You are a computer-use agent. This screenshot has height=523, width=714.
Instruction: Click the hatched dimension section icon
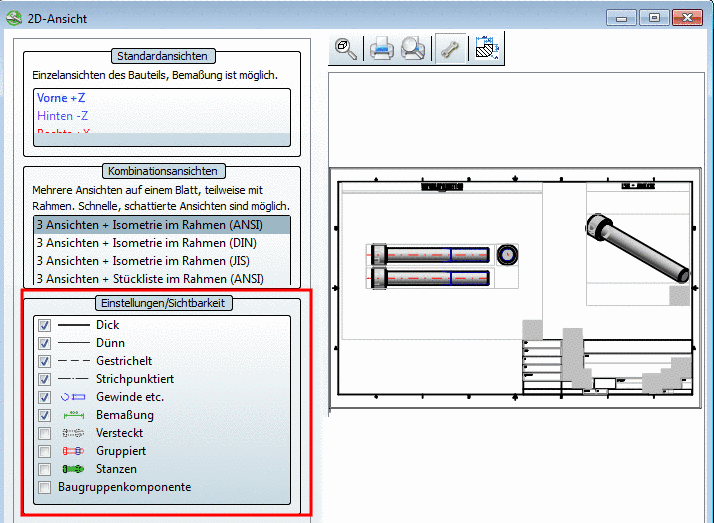[x=486, y=47]
